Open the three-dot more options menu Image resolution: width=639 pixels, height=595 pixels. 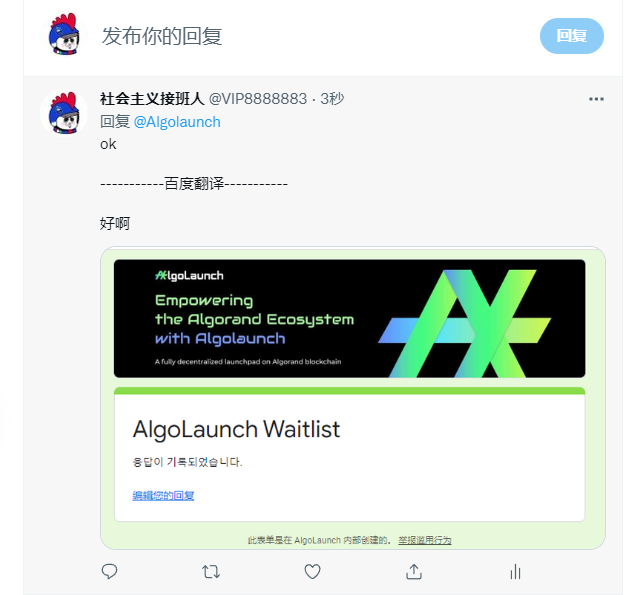[596, 99]
